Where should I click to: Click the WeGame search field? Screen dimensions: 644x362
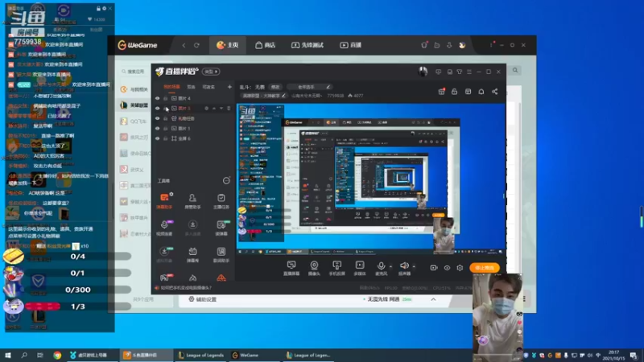(133, 72)
